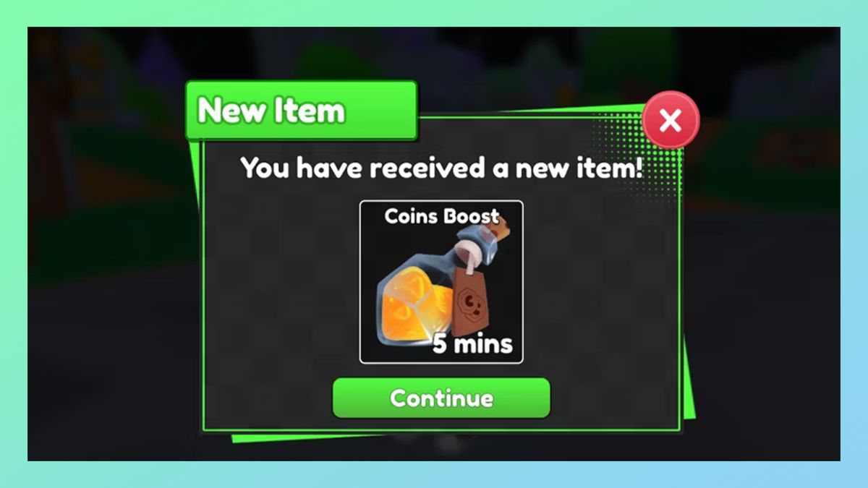Click the "Coins Boost" item title

coord(441,216)
